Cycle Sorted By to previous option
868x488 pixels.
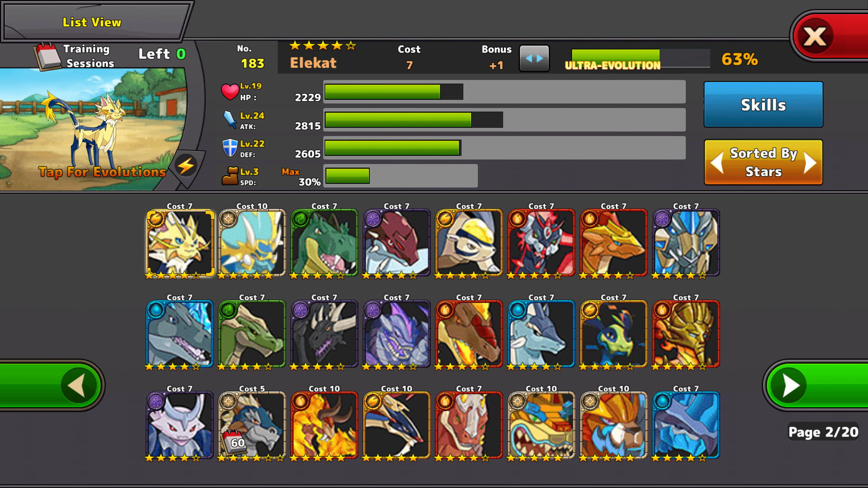tap(717, 163)
